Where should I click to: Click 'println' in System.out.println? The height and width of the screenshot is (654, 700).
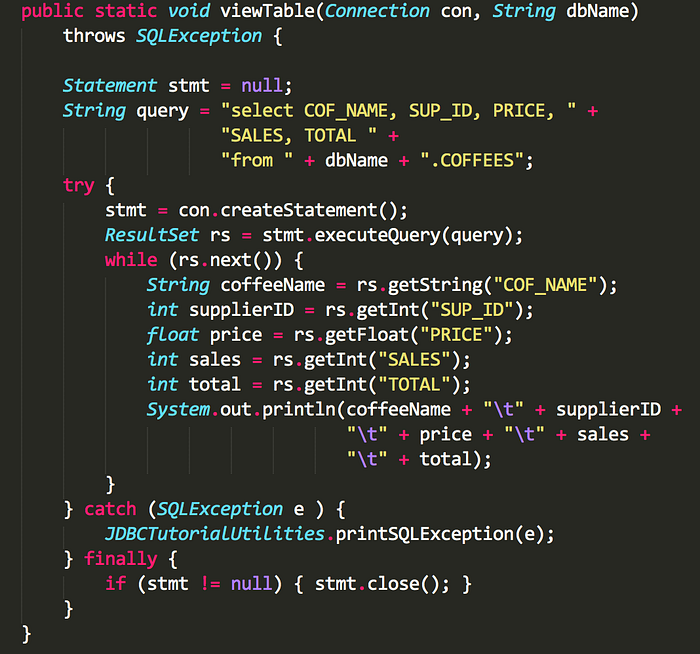(x=299, y=409)
